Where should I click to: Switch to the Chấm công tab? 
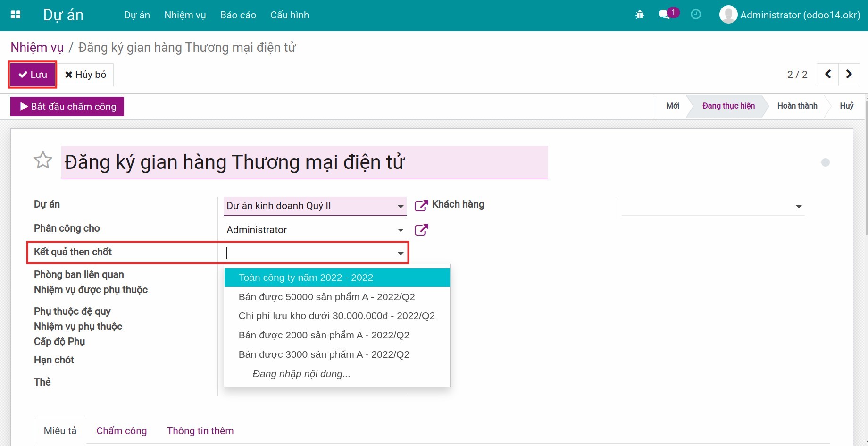click(x=122, y=430)
